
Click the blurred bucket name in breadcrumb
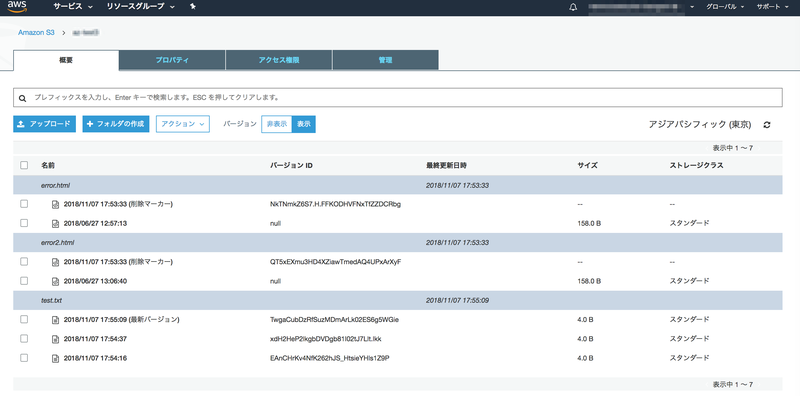[x=85, y=32]
